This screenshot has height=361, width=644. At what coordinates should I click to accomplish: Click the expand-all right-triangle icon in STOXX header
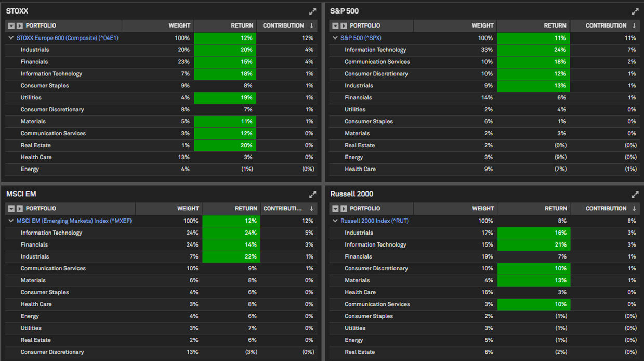pos(20,25)
